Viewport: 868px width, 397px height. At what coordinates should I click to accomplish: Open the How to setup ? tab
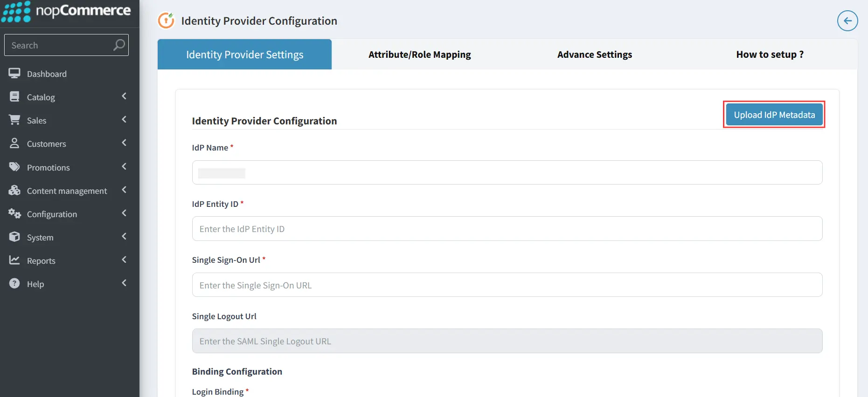click(x=770, y=55)
